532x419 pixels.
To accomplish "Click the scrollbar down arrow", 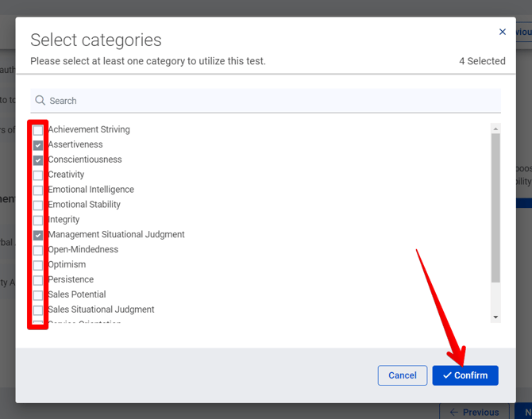I will pos(496,317).
